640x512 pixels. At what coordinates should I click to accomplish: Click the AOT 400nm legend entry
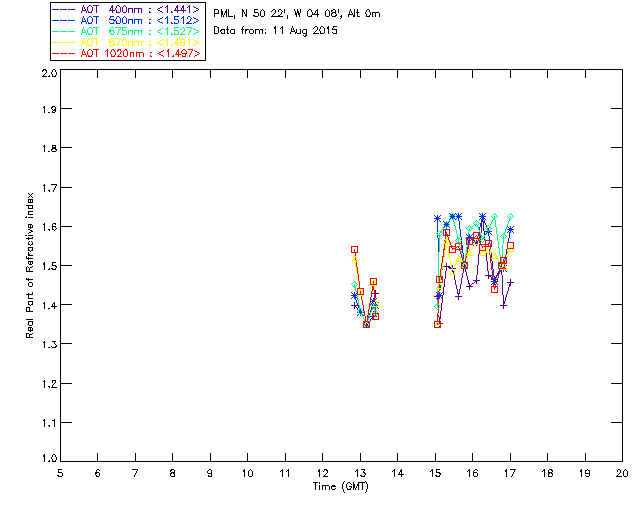(x=127, y=9)
